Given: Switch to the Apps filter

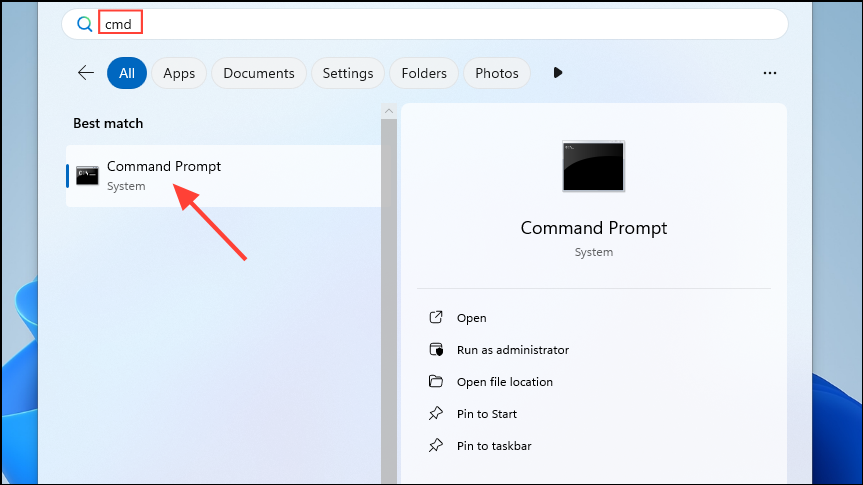Looking at the screenshot, I should coord(179,73).
